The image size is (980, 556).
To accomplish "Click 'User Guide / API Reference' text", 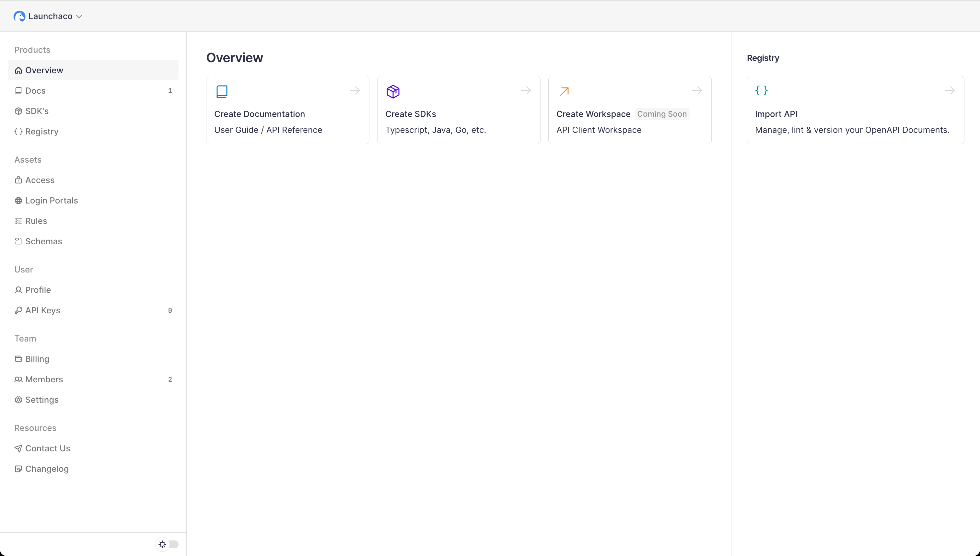I will [268, 130].
